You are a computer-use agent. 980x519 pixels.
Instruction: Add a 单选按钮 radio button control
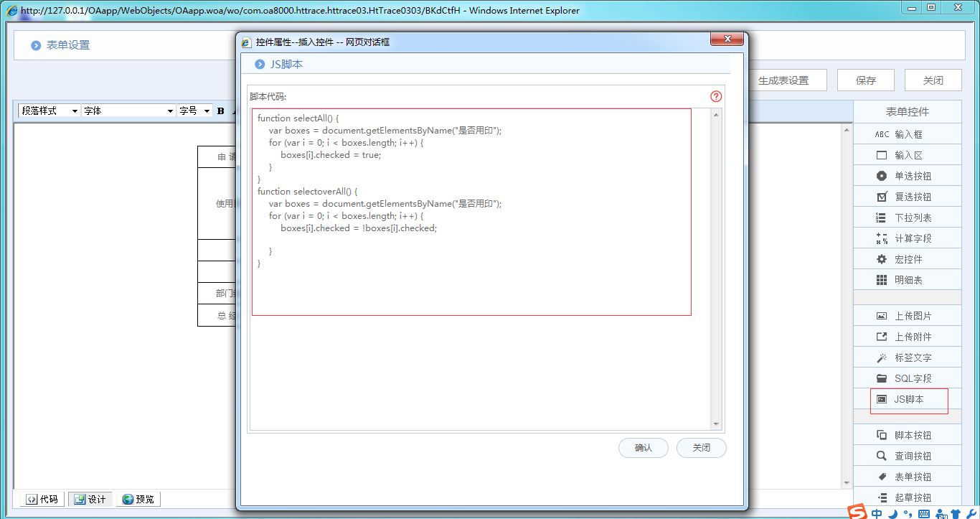point(907,176)
